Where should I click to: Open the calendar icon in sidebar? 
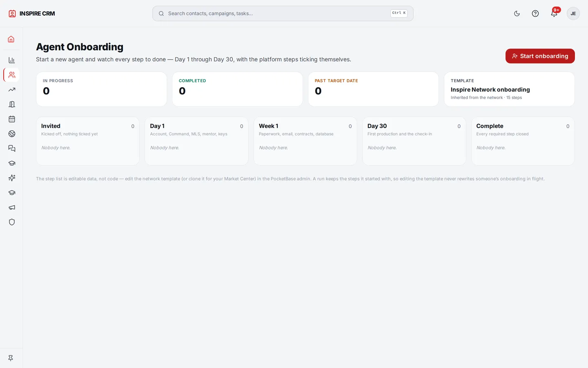pyautogui.click(x=11, y=119)
